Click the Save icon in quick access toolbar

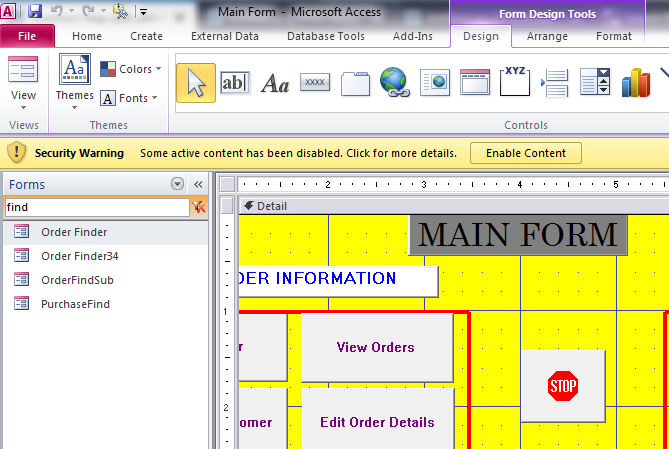point(35,12)
